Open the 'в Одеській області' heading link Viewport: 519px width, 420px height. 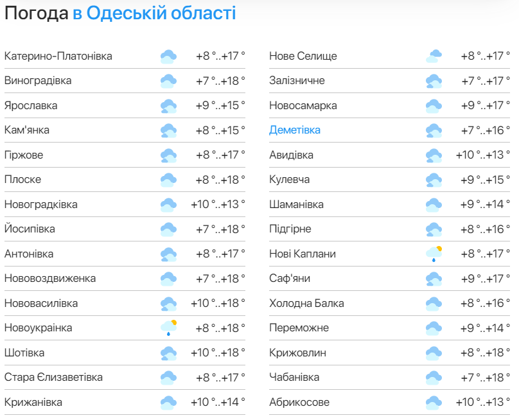tap(154, 13)
